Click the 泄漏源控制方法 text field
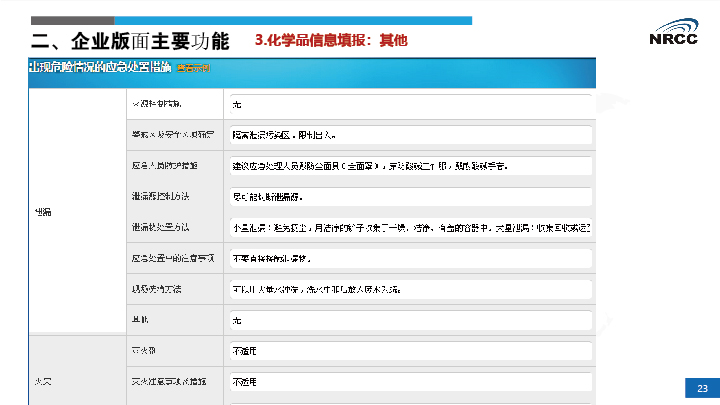The image size is (720, 405). pos(411,197)
